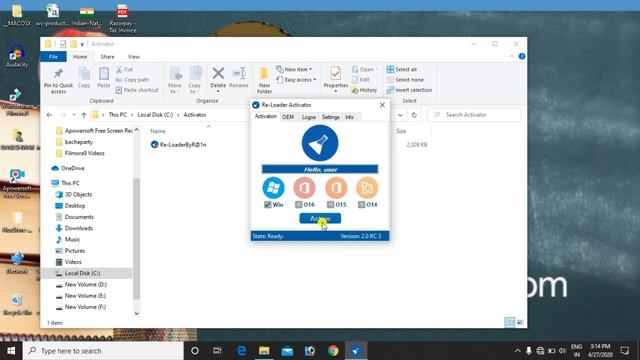Viewport: 640px width, 360px height.
Task: Open the Explorer Help icon
Action: point(522,56)
